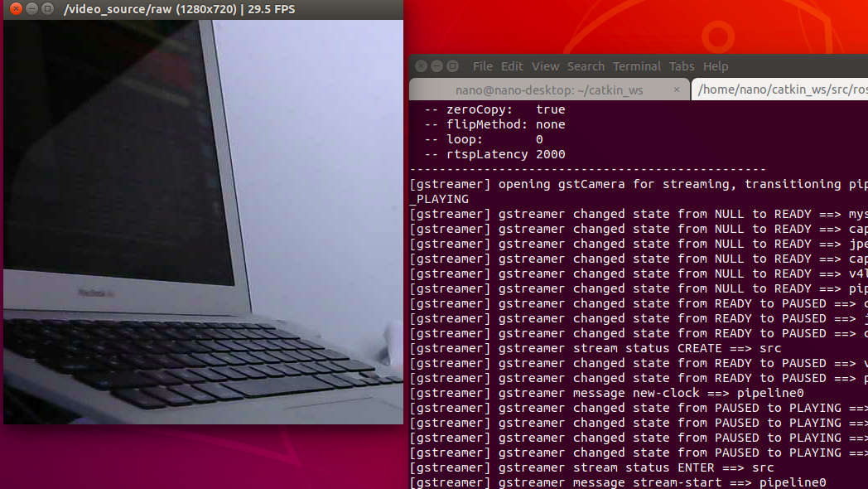Switch to the /home/nano/catkin_ws/src/ros tab
The width and height of the screenshot is (868, 489).
click(780, 90)
